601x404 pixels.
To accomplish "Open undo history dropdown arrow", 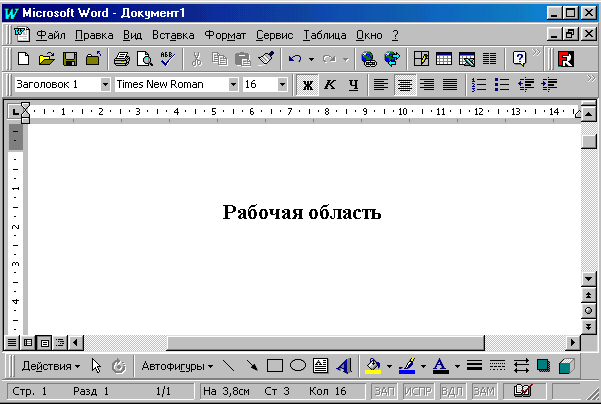I will pos(311,59).
